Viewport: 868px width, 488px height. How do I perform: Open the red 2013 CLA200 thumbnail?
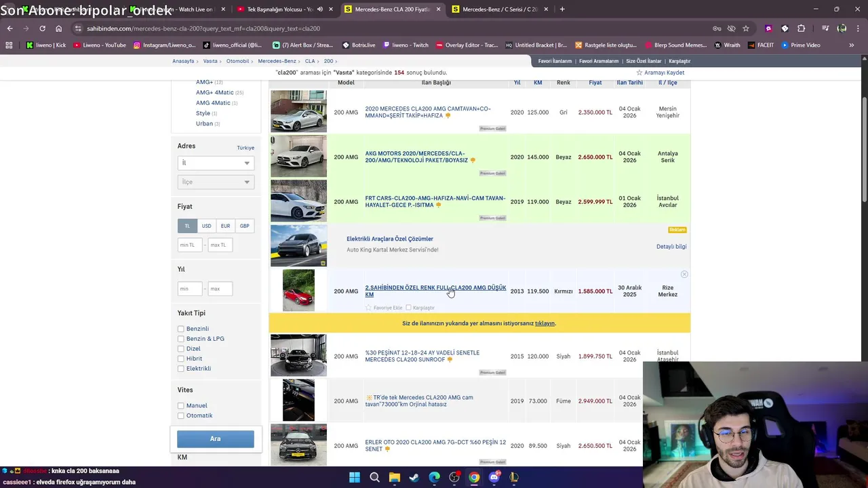tap(298, 290)
